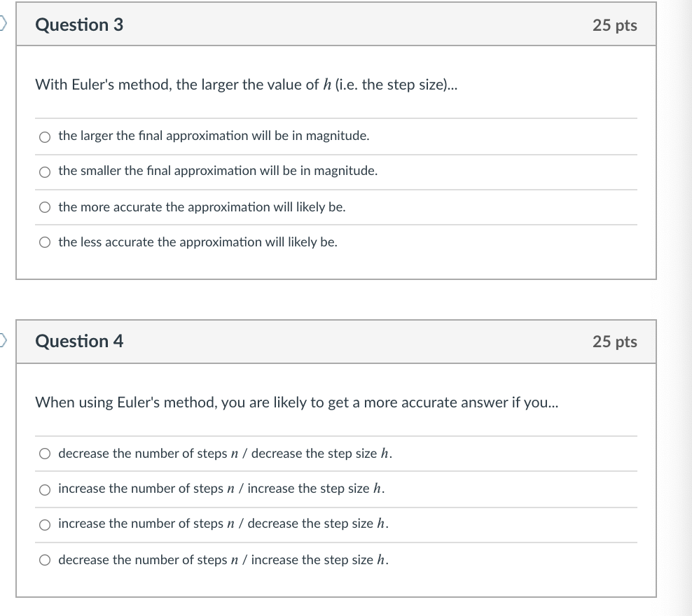Pick "decrease the number of steps n / increase the step size h"
692x616 pixels.
click(x=46, y=559)
